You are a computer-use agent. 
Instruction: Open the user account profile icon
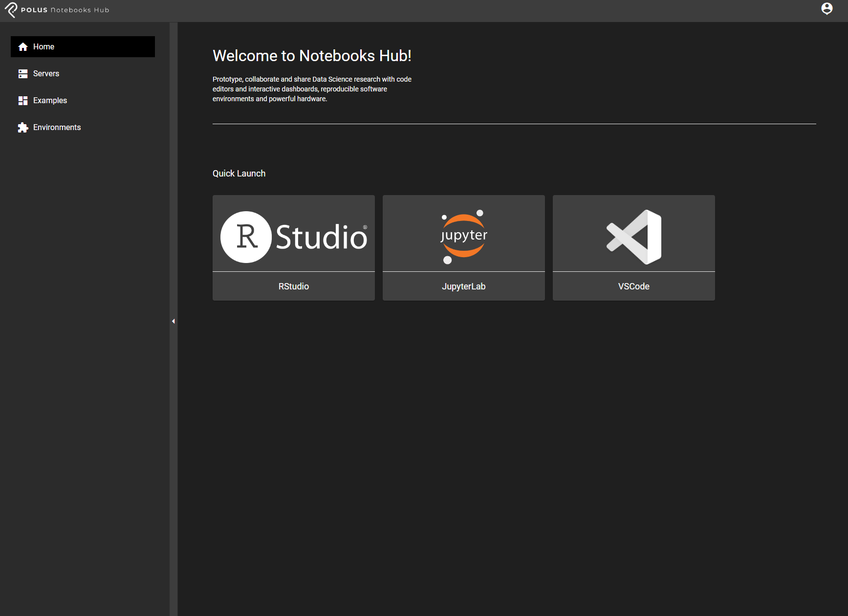[826, 9]
